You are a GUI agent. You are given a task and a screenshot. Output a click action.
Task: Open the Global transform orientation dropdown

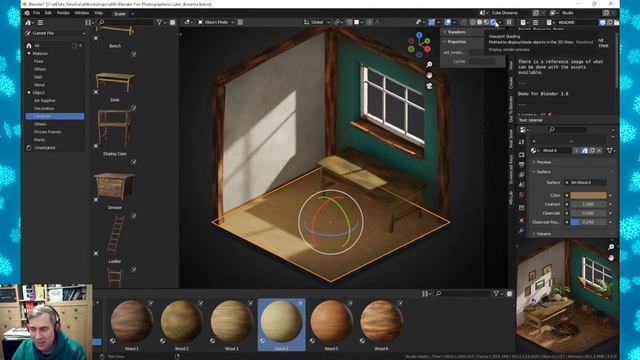(316, 22)
